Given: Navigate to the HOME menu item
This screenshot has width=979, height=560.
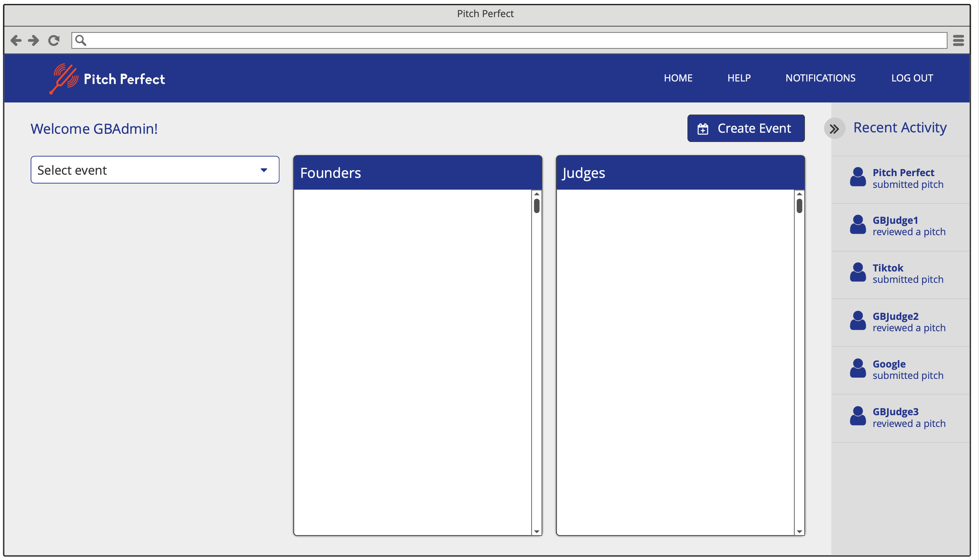Looking at the screenshot, I should tap(678, 78).
